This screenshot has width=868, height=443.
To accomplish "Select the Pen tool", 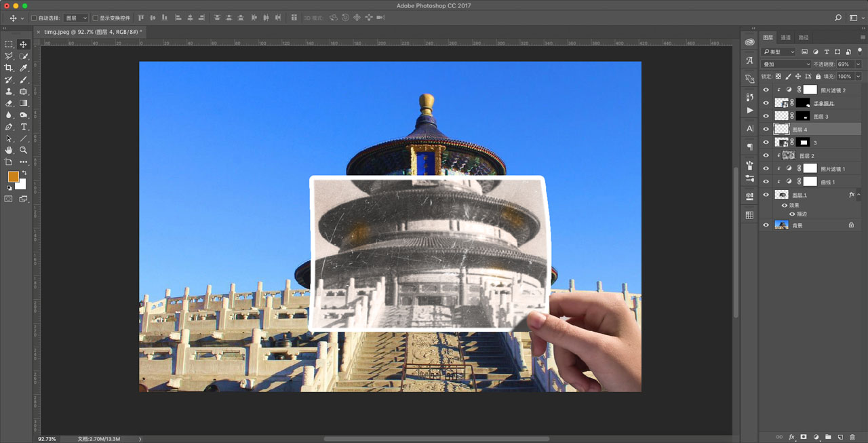I will point(9,127).
